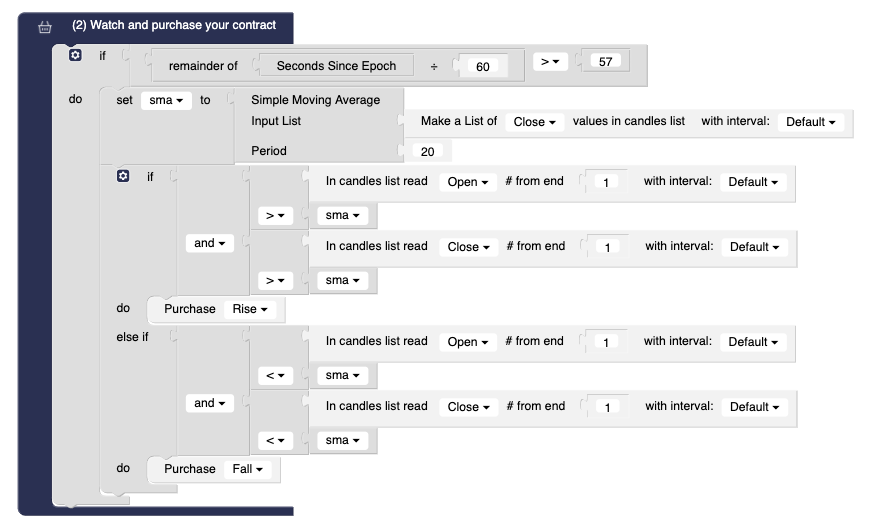Click the Seconds Since Epoch block
The height and width of the screenshot is (532, 879).
click(x=336, y=67)
